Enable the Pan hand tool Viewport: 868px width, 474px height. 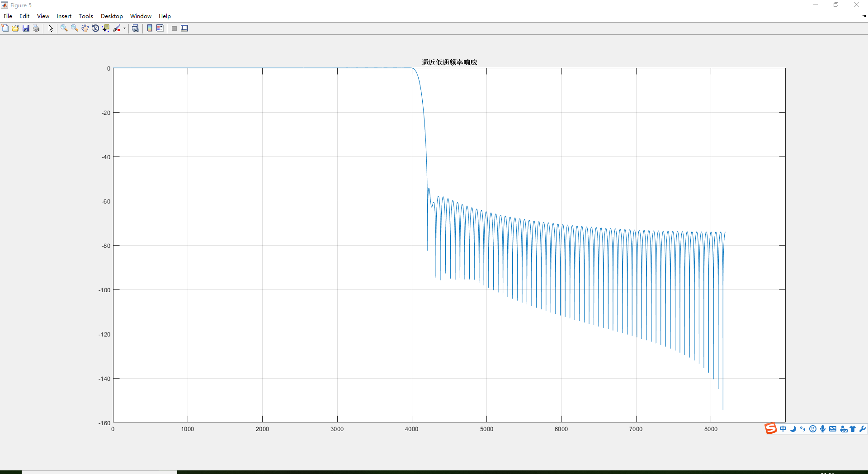pos(85,28)
